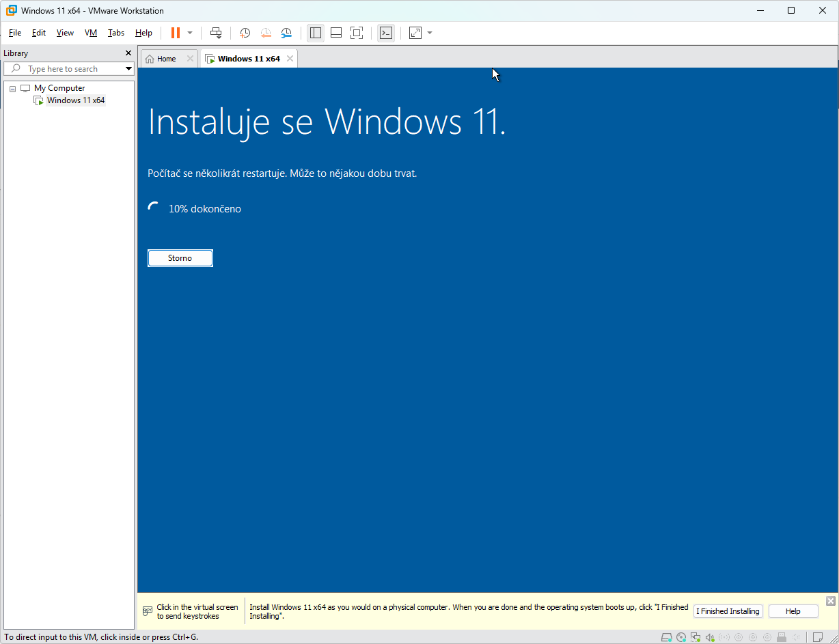Open the hard disk device status icon
Screen dimensions: 839x644
(x=667, y=637)
